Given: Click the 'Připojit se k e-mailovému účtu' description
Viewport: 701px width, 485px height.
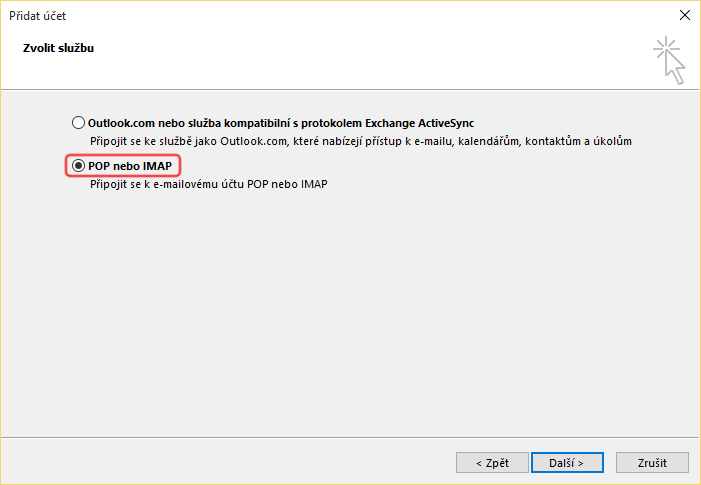Looking at the screenshot, I should (208, 184).
